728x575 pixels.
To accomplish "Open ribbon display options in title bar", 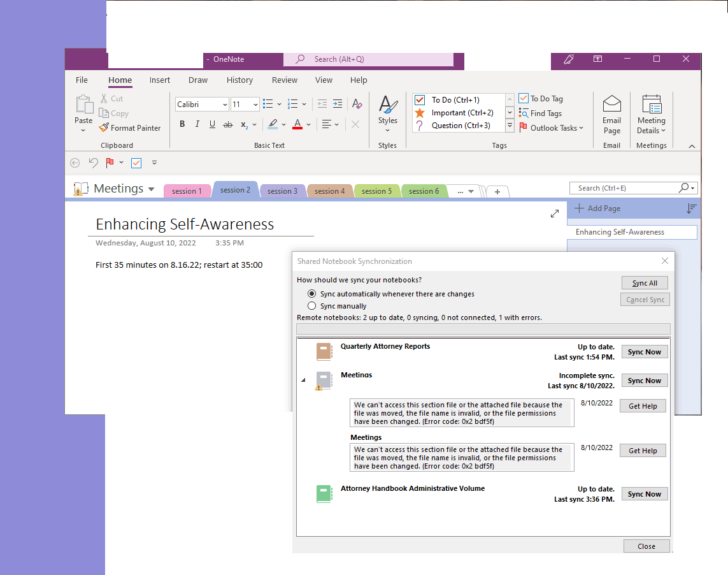I will click(598, 59).
